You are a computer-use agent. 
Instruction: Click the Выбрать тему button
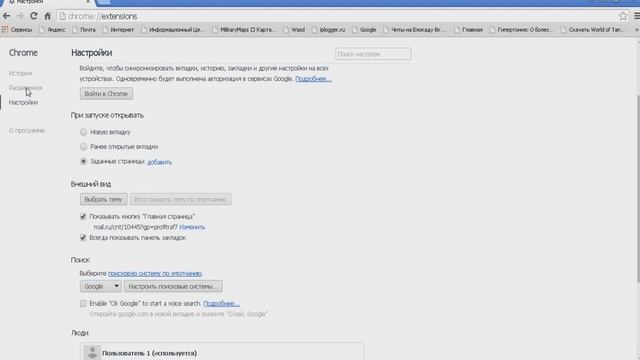(103, 199)
